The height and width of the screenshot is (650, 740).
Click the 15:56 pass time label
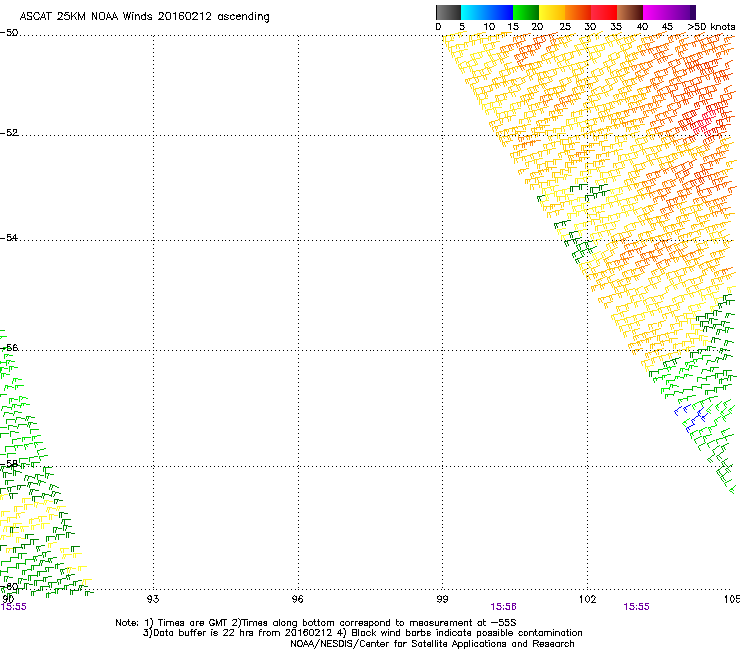coord(503,607)
